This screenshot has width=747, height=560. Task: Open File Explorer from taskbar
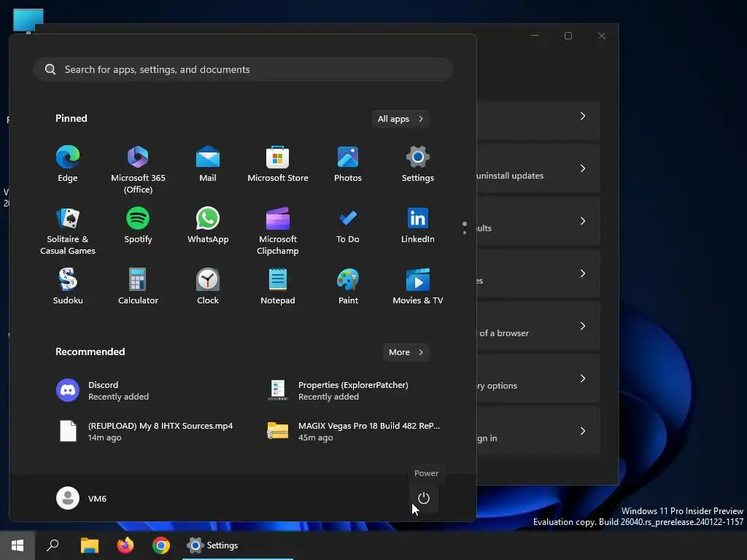click(x=90, y=545)
